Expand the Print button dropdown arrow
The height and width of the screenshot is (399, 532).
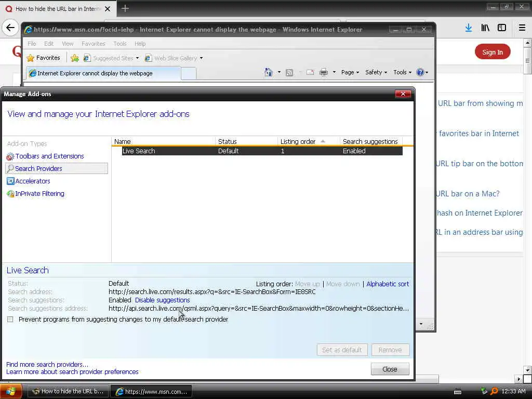click(334, 72)
